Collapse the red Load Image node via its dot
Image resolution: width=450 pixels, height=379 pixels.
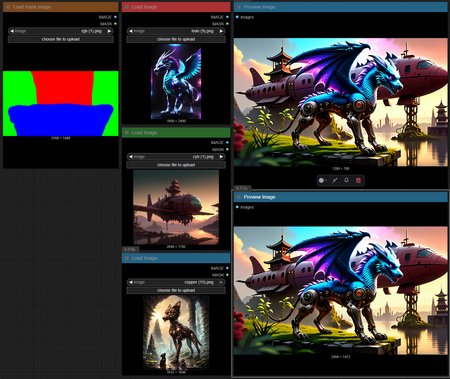point(127,7)
